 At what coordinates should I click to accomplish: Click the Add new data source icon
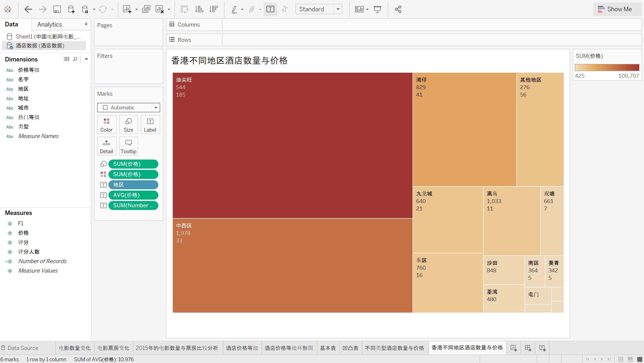click(71, 9)
